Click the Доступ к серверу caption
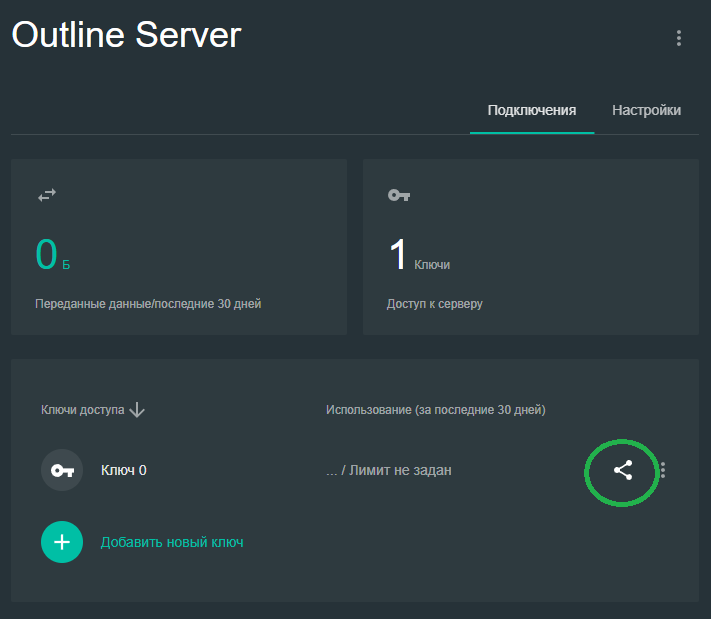711x619 pixels. 434,303
